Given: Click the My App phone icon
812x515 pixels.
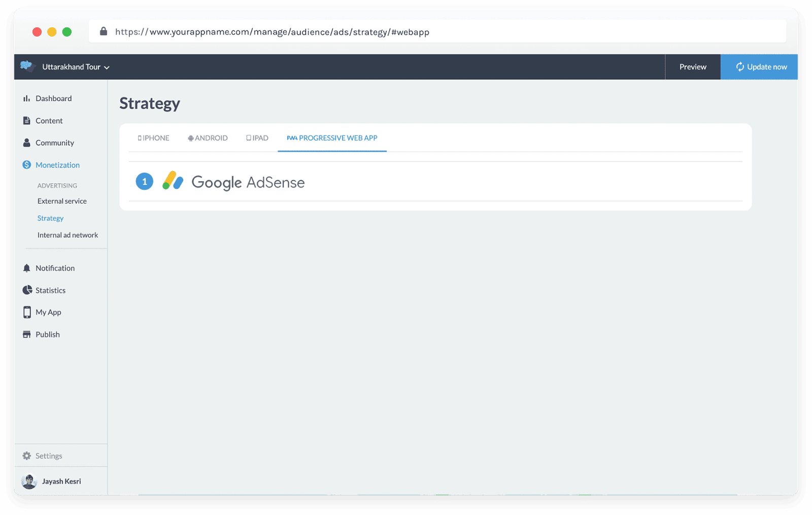Looking at the screenshot, I should point(27,312).
